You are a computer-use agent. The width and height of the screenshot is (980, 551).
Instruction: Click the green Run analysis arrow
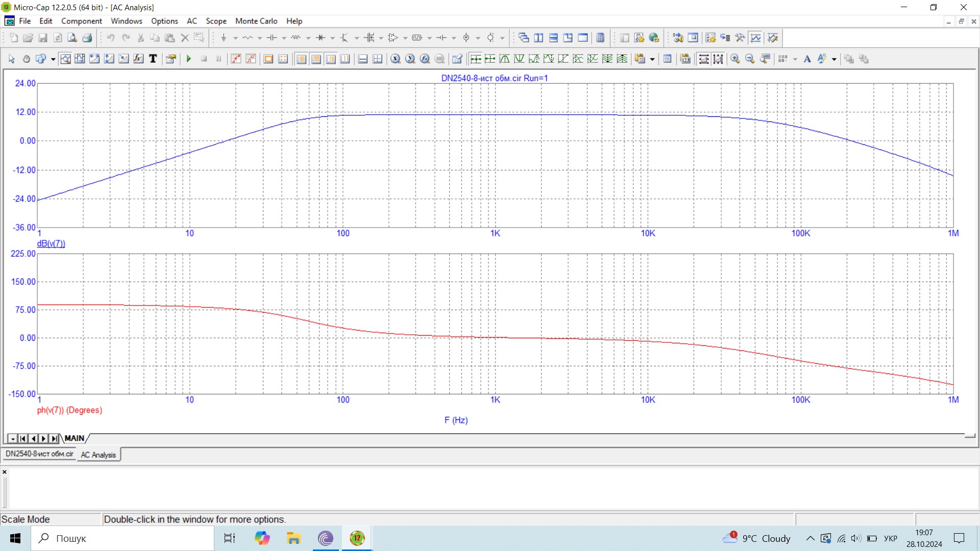pyautogui.click(x=189, y=59)
